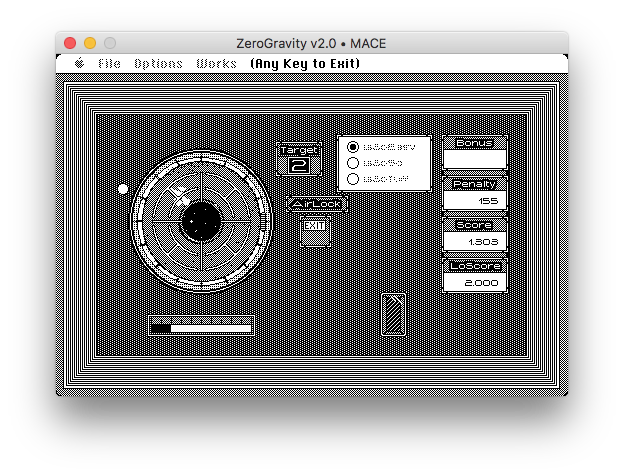Select the second radio button option
This screenshot has width=624, height=476.
click(353, 162)
